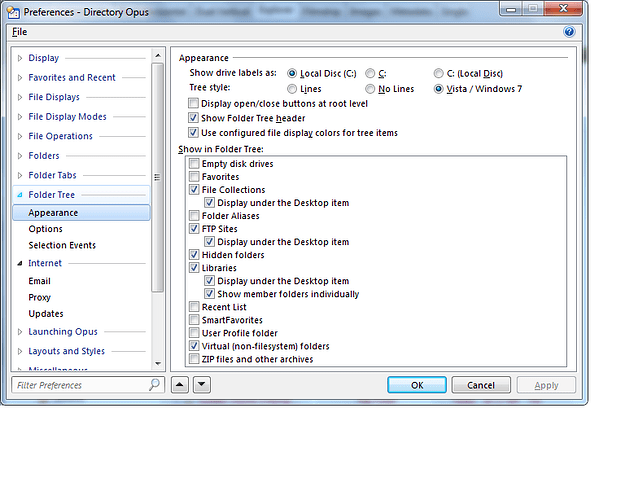Click the OK button
Image resolution: width=625 pixels, height=500 pixels.
tap(417, 385)
